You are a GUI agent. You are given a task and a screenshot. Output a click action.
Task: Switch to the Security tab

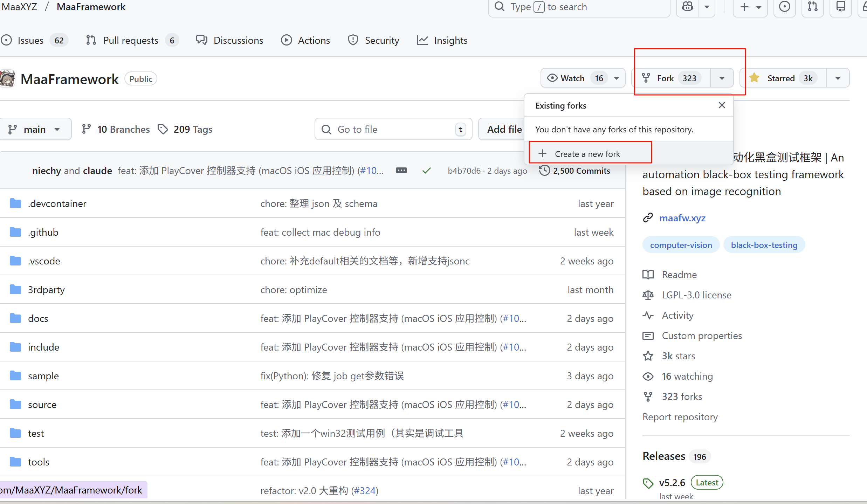[373, 40]
